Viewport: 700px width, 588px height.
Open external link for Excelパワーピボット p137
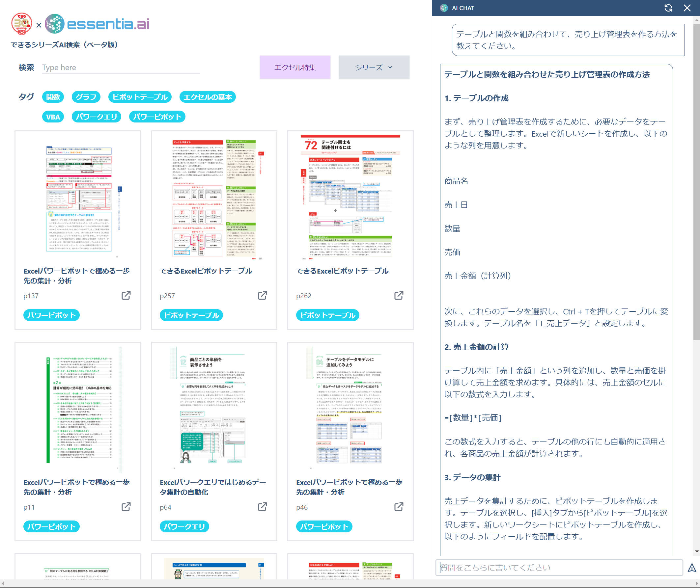click(127, 295)
